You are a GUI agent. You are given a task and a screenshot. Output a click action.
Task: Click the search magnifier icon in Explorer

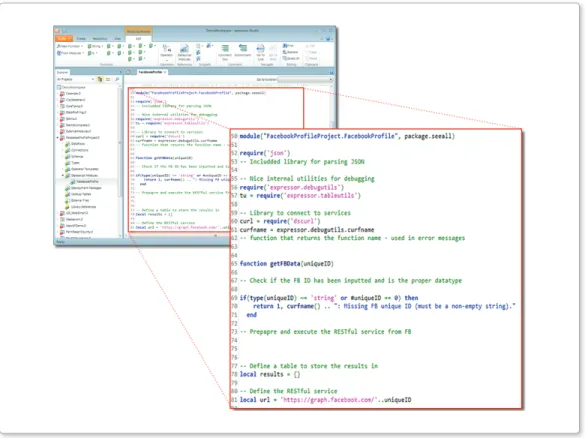pos(117,79)
